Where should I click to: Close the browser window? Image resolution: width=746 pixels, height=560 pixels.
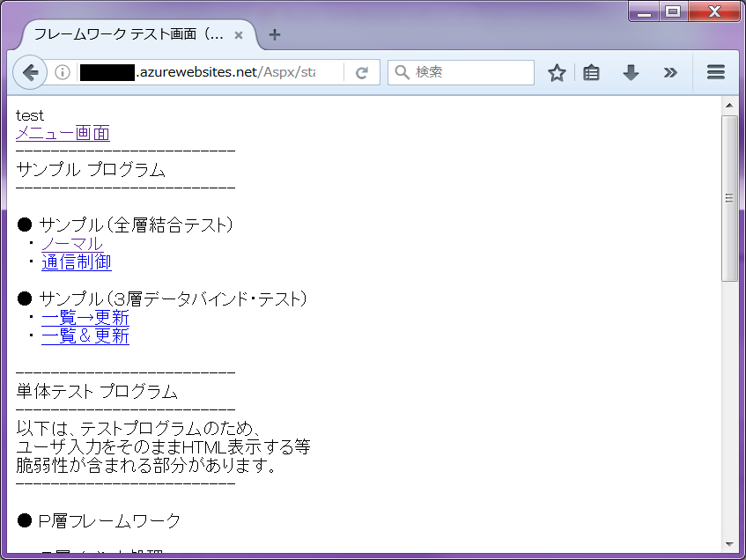tap(713, 12)
